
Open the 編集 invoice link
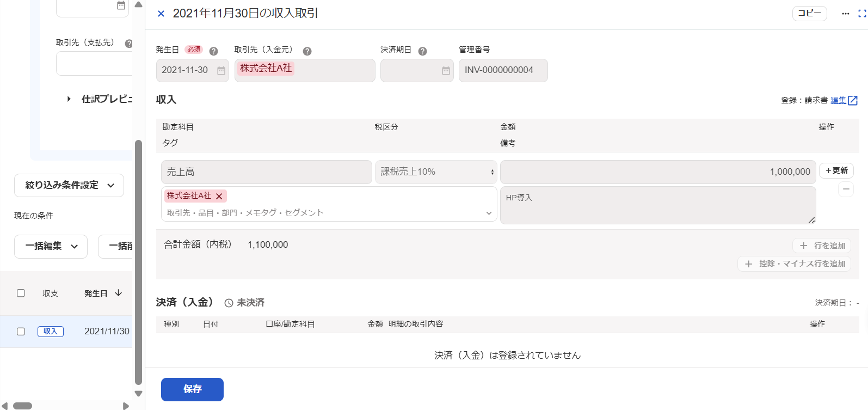838,100
